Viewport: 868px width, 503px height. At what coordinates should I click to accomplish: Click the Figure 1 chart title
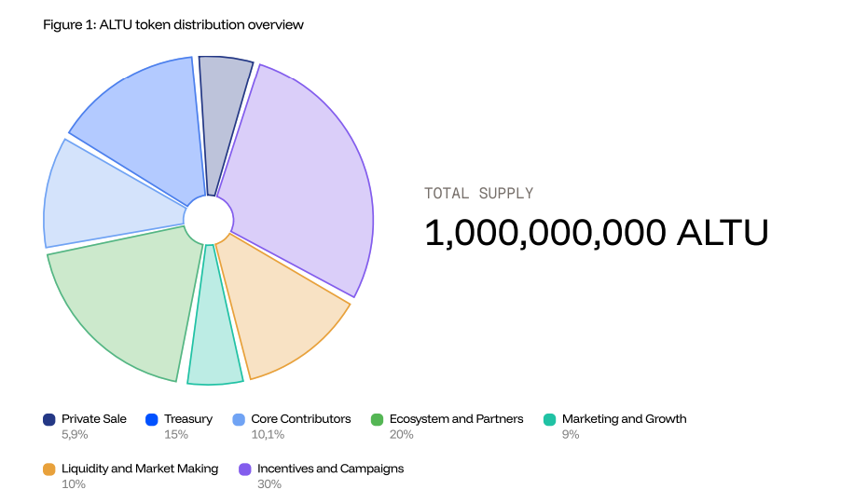(173, 25)
